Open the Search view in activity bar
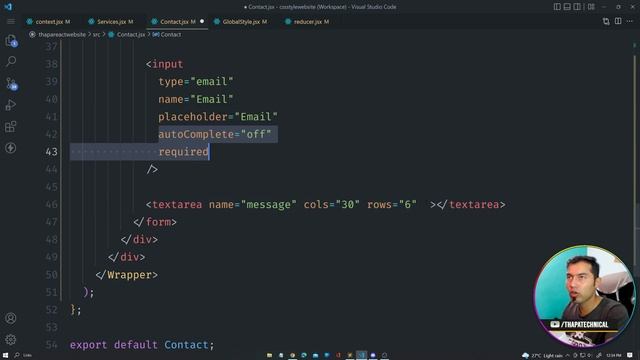 pos(11,62)
